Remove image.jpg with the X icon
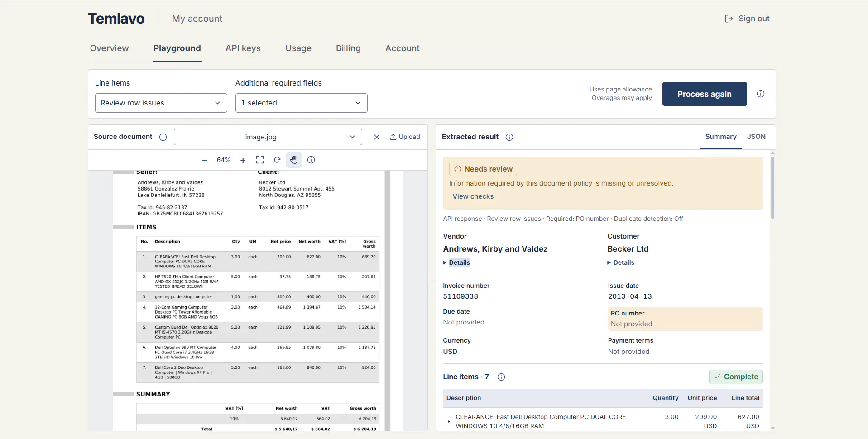This screenshot has height=439, width=868. 376,137
